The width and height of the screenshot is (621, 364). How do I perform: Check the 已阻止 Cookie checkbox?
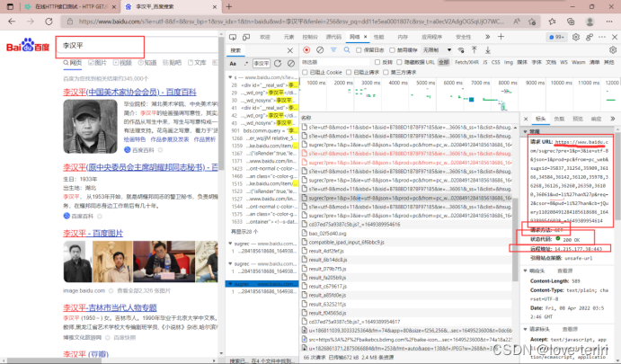pyautogui.click(x=305, y=72)
